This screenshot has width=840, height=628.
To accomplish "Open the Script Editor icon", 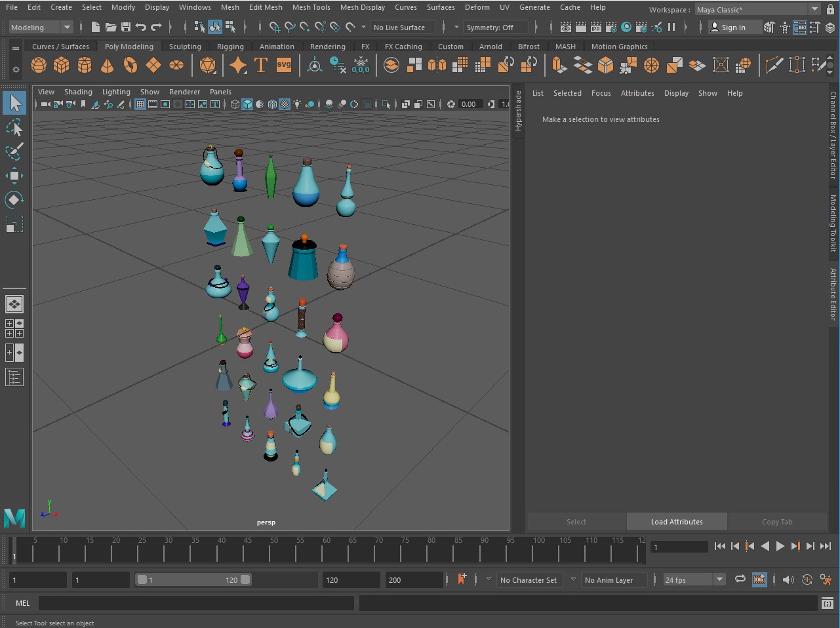I will coord(827,603).
